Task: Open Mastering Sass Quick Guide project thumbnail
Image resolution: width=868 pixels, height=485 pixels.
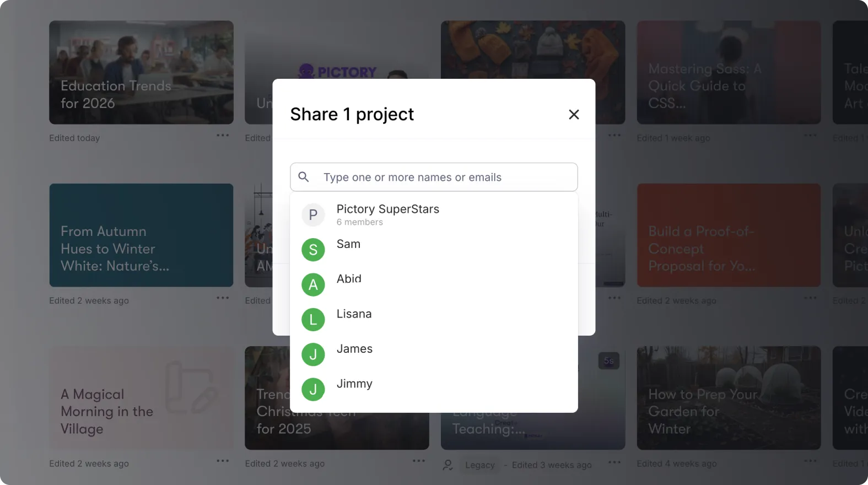Action: (x=729, y=72)
